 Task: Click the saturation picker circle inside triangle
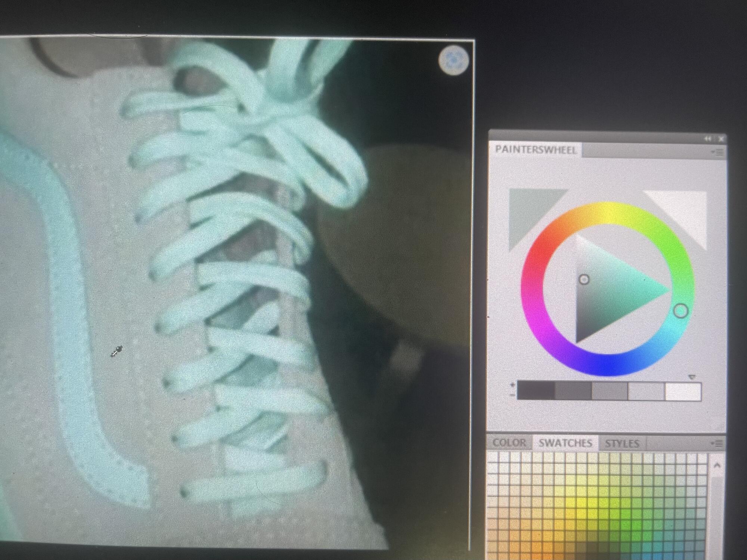[x=584, y=279]
